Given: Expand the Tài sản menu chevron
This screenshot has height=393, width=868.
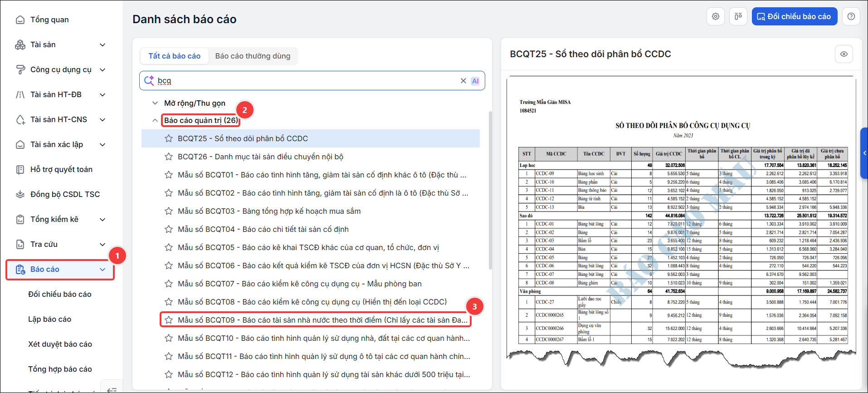Looking at the screenshot, I should (102, 44).
